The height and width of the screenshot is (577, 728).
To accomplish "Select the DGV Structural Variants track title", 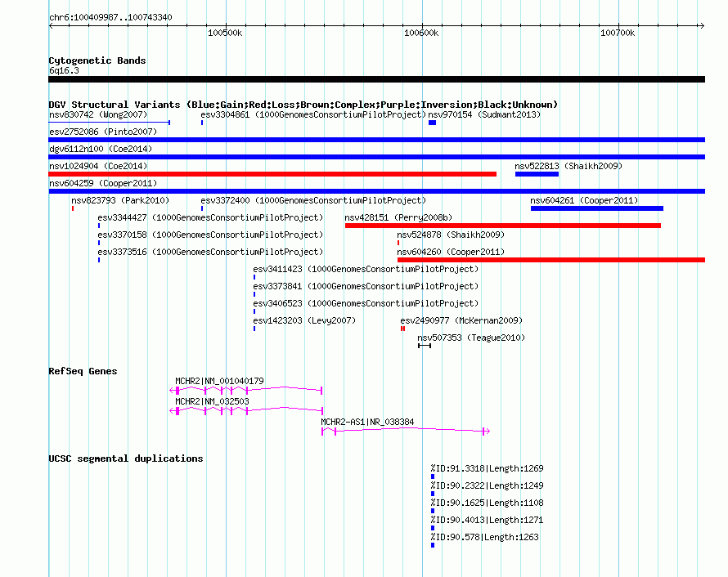I will pos(303,105).
